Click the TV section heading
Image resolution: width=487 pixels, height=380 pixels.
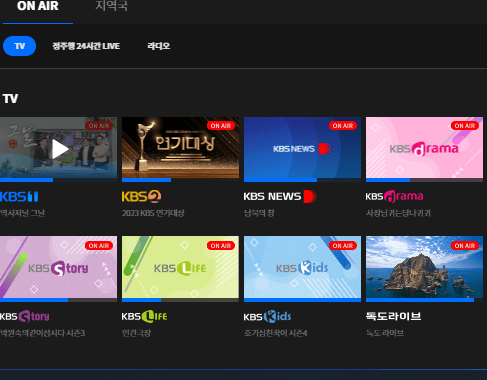click(10, 99)
